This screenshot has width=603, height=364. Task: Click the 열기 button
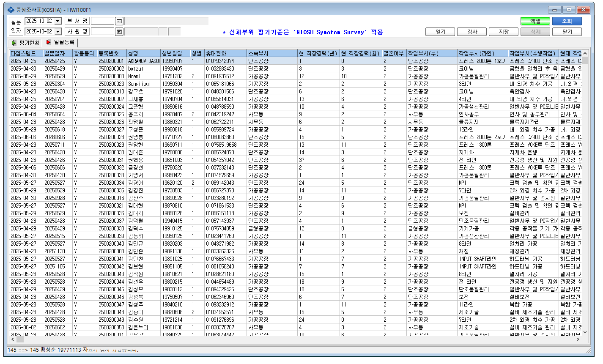[440, 32]
